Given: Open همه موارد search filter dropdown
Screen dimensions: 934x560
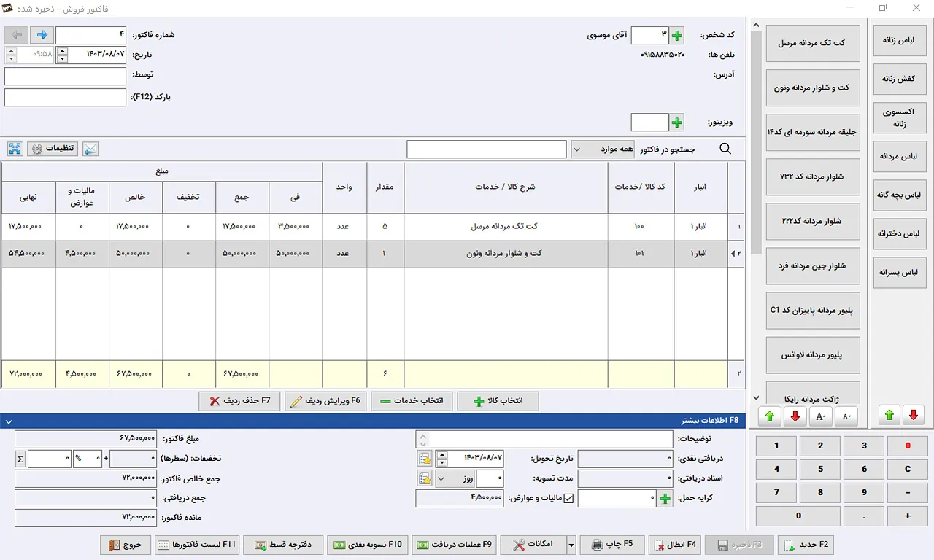Looking at the screenshot, I should pos(603,149).
